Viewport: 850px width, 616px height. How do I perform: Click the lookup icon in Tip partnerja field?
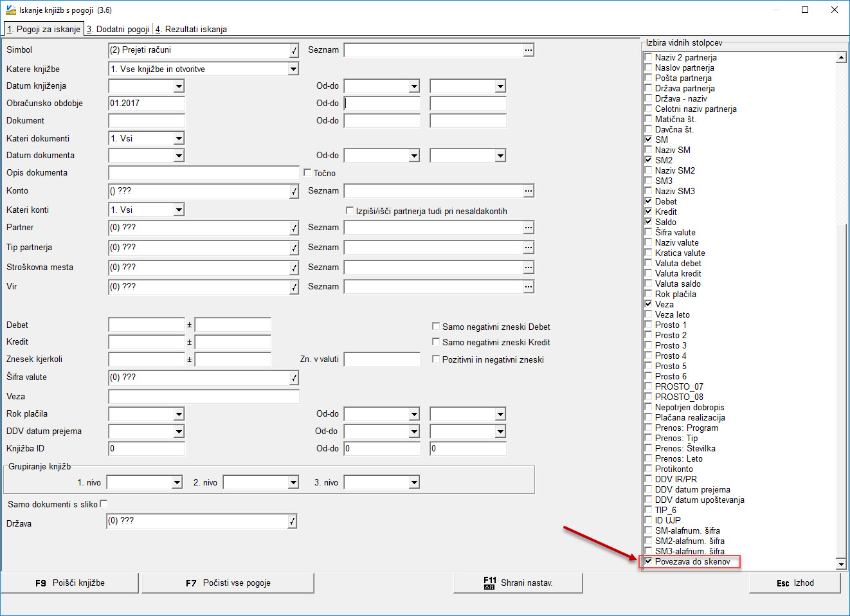(294, 248)
